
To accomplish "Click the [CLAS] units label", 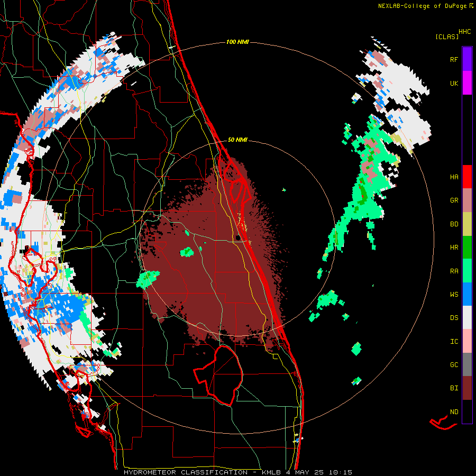I will pos(447,36).
